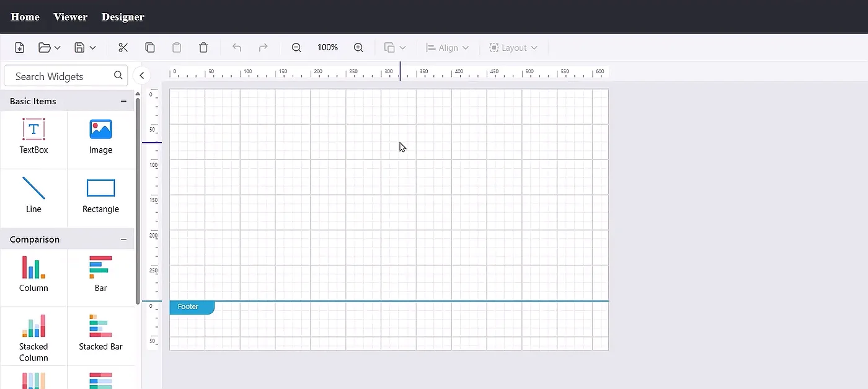Click the undo arrow icon
Image resolution: width=868 pixels, height=389 pixels.
pos(236,48)
